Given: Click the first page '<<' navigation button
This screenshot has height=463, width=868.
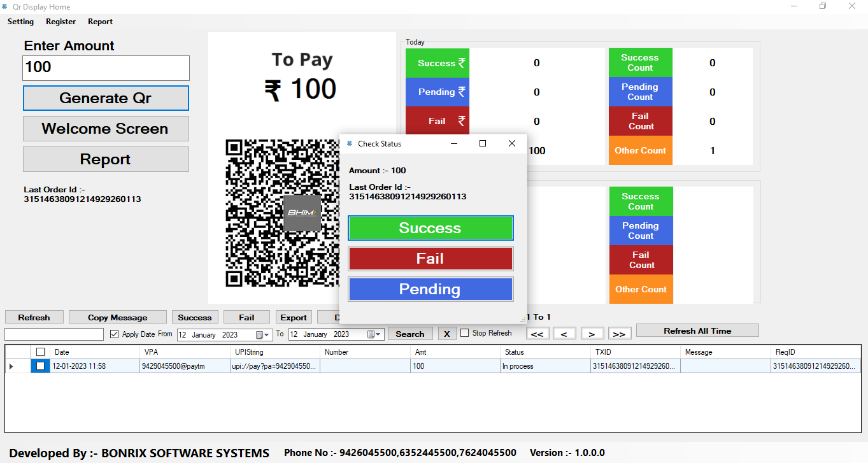Looking at the screenshot, I should pyautogui.click(x=537, y=334).
